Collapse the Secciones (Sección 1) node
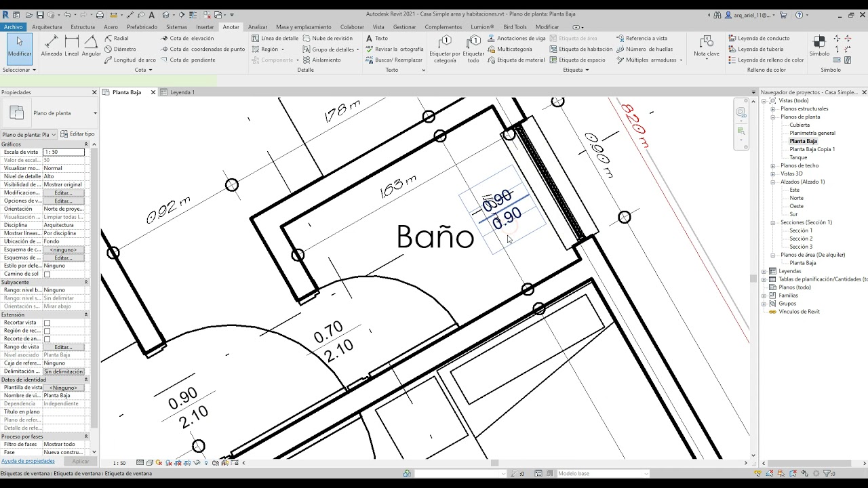Viewport: 868px width, 488px height. tap(772, 222)
